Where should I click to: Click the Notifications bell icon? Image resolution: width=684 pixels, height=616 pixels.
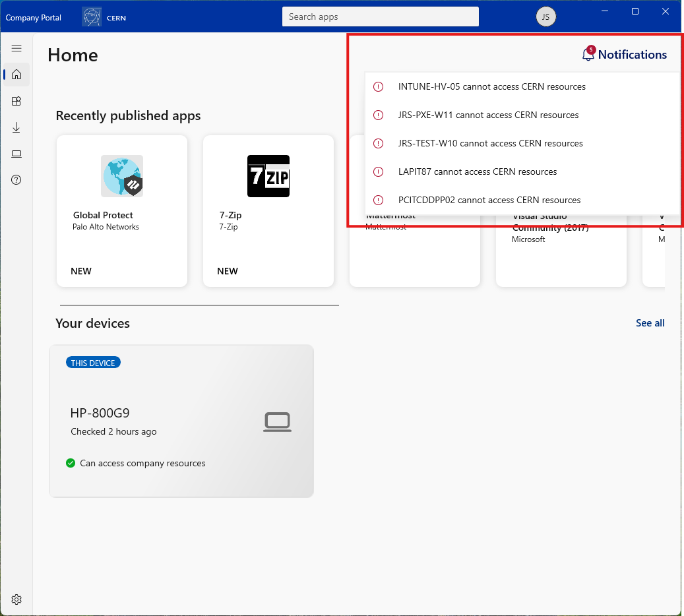[588, 53]
